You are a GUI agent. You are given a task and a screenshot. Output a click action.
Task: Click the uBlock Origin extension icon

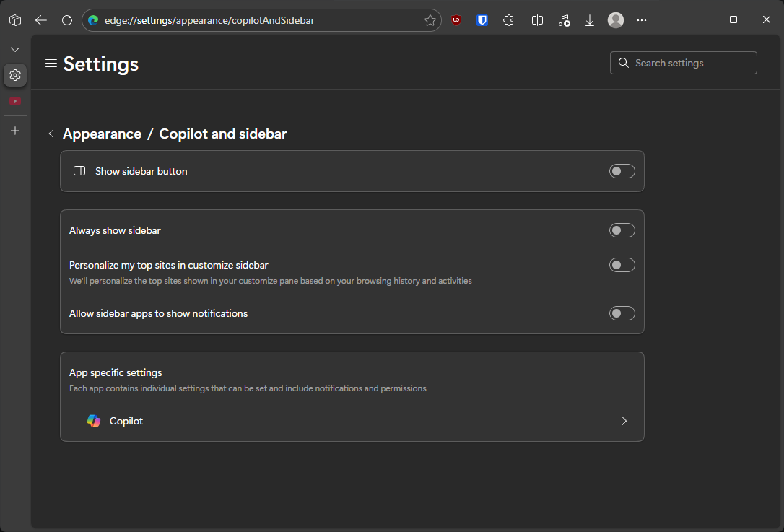(x=456, y=20)
